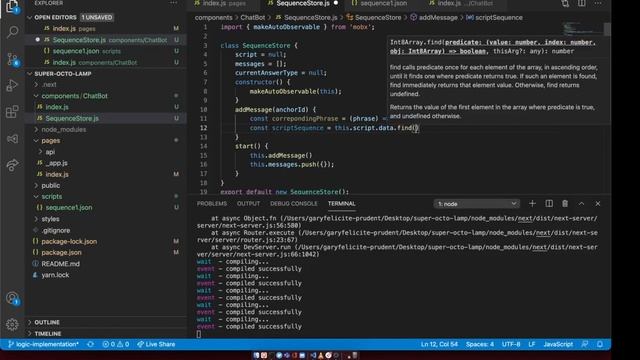Open errors and warnings count in status bar
The image size is (640, 360).
pos(116,344)
